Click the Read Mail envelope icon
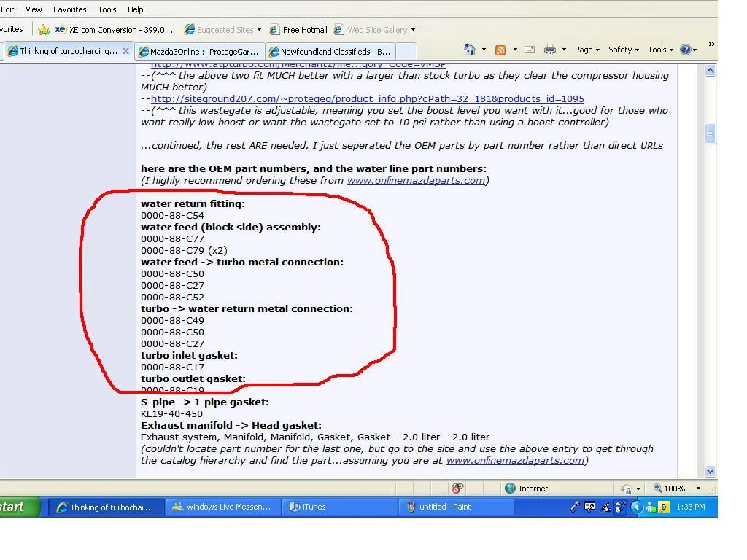The height and width of the screenshot is (560, 747). (530, 50)
